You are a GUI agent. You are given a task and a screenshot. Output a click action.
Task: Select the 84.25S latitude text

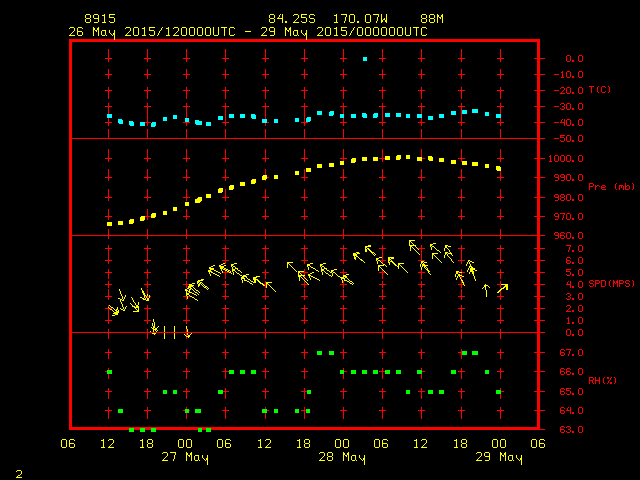click(287, 19)
